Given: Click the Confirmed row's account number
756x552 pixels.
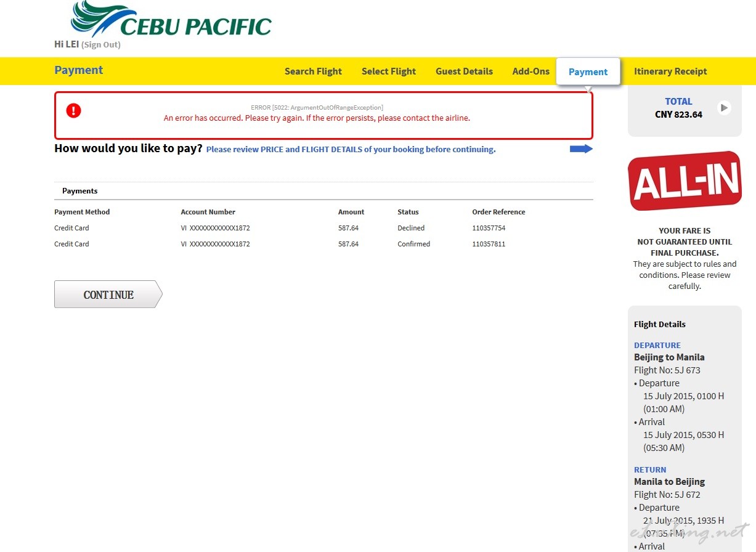Looking at the screenshot, I should point(215,244).
